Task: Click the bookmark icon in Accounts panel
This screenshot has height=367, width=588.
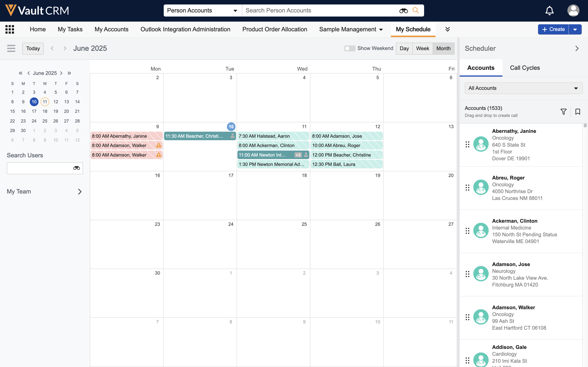Action: pyautogui.click(x=577, y=112)
